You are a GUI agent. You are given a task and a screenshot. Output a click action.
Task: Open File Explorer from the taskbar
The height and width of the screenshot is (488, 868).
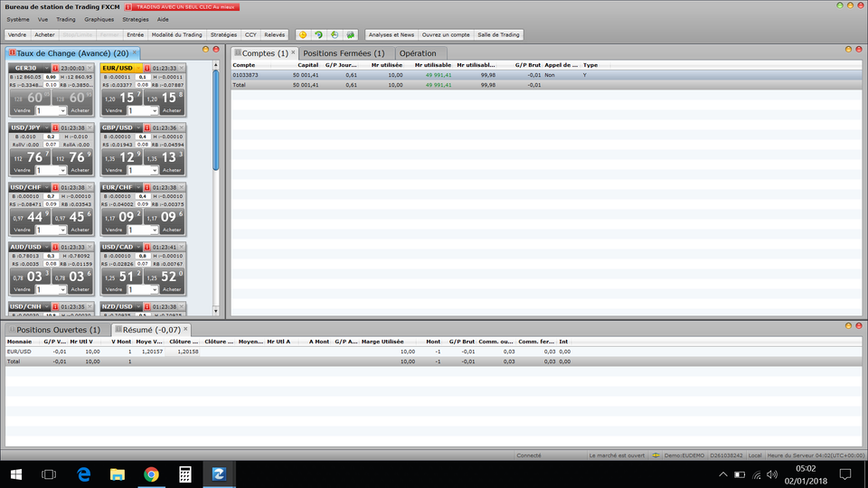[x=118, y=474]
